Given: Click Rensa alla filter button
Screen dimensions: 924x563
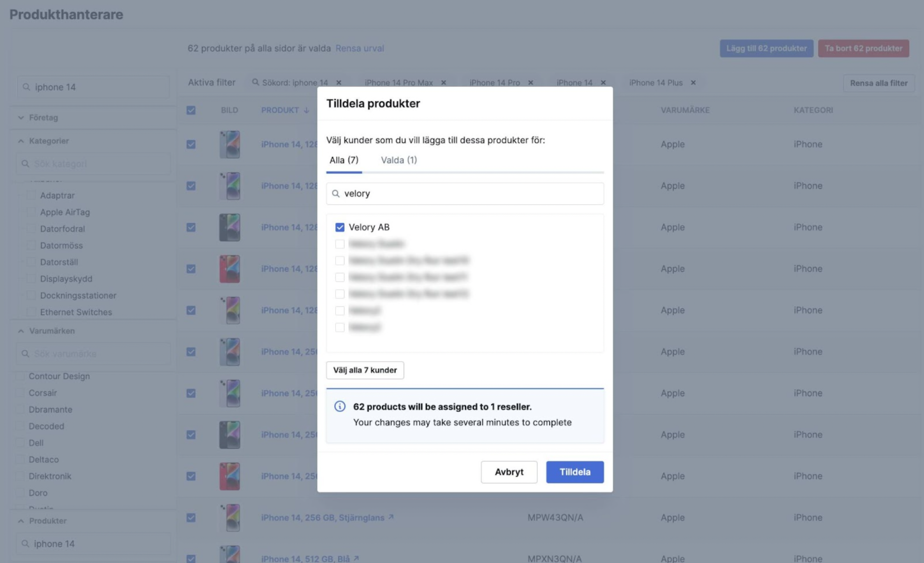Looking at the screenshot, I should [879, 83].
